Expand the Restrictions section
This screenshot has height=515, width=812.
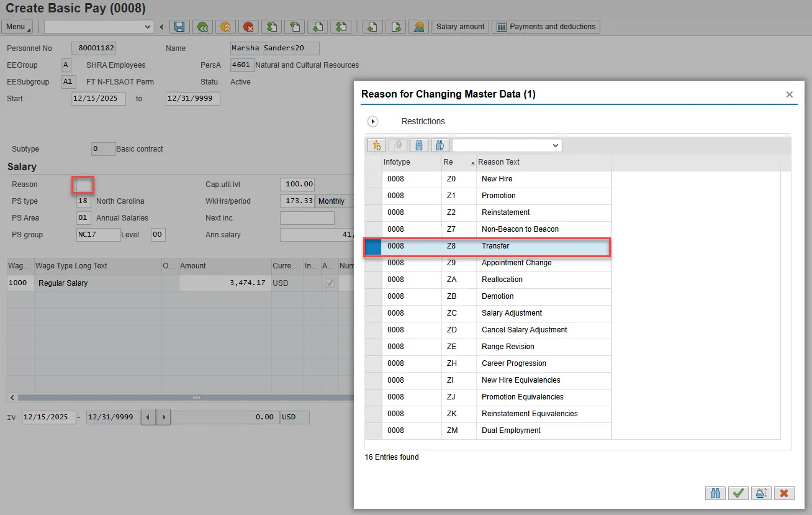[x=373, y=122]
